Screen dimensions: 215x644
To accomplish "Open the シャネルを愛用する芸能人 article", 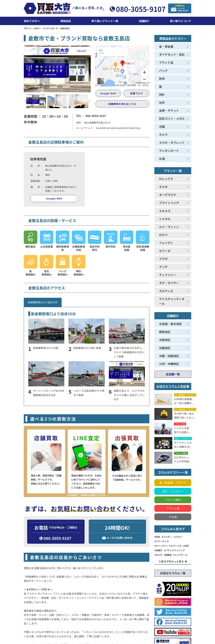I will click(x=173, y=428).
